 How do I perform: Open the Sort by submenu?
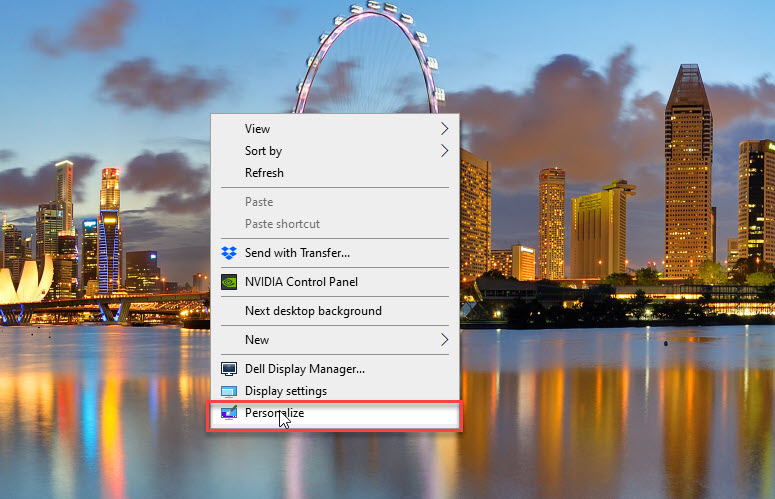(x=335, y=151)
